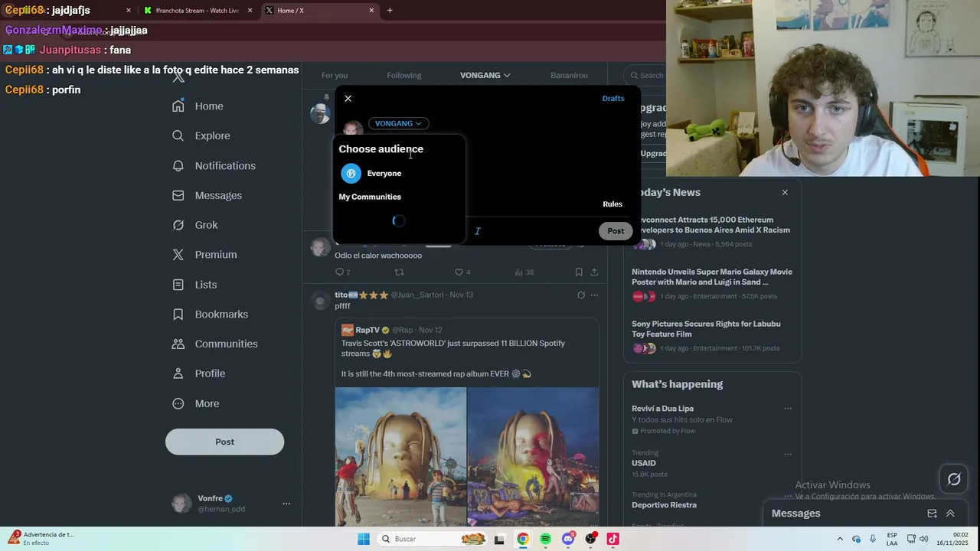The height and width of the screenshot is (551, 980).
Task: Open Grok in the sidebar
Action: click(195, 225)
